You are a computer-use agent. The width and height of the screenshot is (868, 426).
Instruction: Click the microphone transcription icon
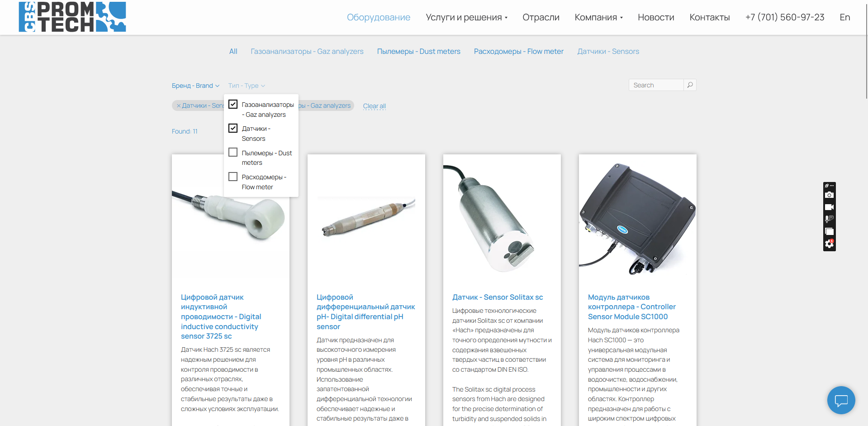pyautogui.click(x=829, y=219)
